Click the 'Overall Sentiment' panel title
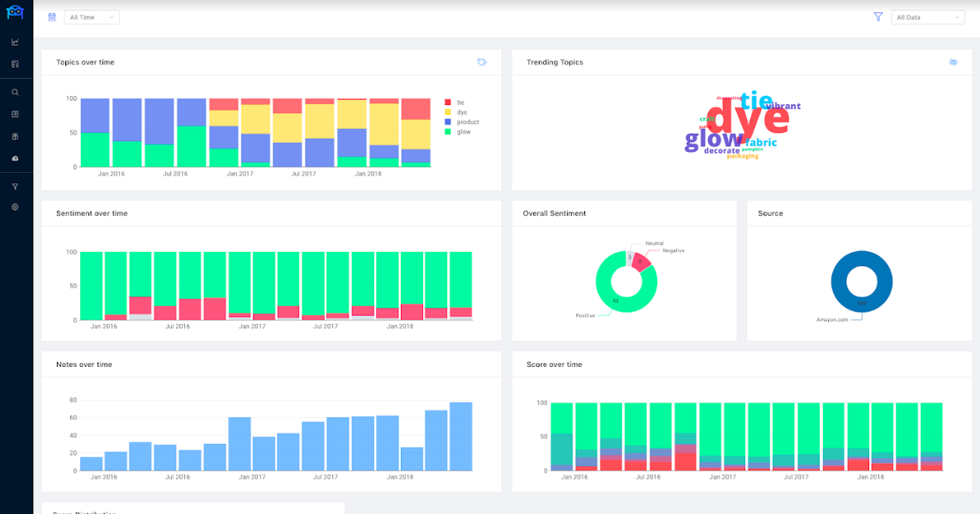 [x=554, y=213]
